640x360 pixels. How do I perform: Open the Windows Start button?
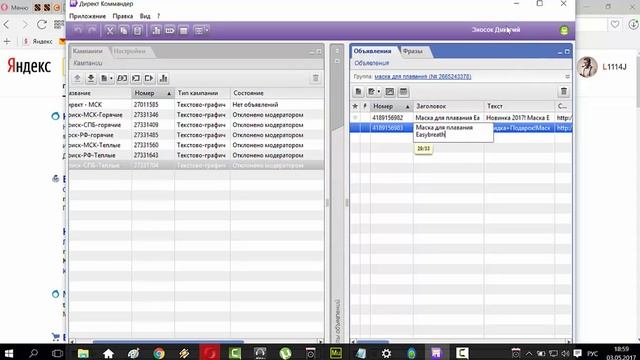click(x=9, y=353)
